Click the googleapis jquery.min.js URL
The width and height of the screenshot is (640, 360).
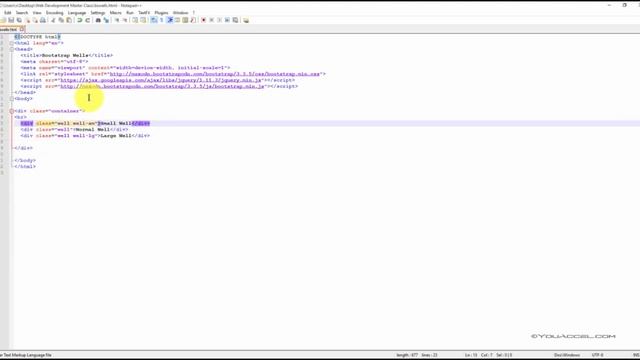click(x=161, y=80)
